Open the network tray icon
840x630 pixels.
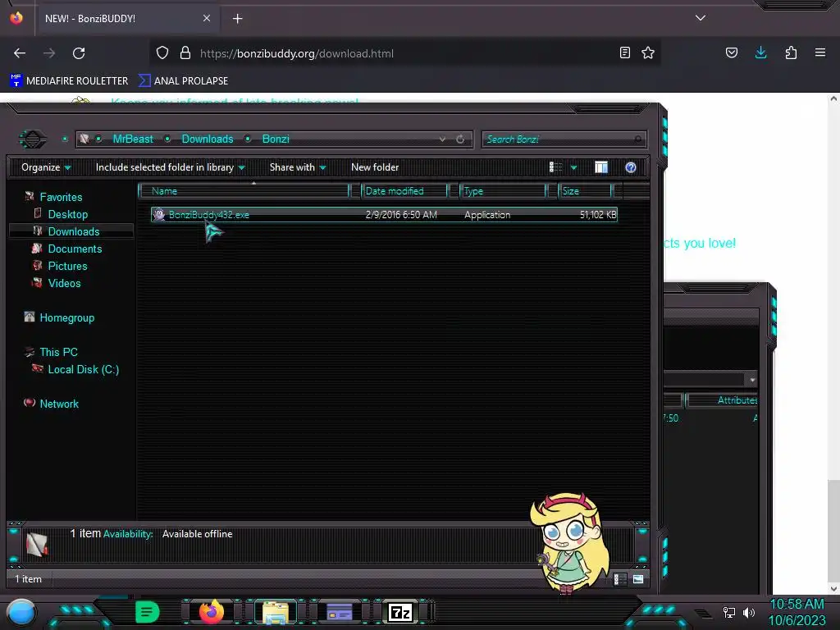coord(728,612)
